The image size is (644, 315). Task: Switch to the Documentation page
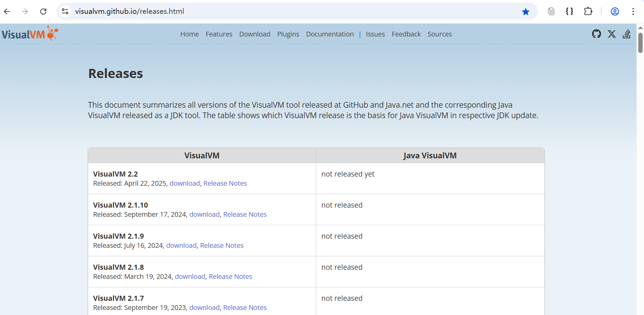(x=330, y=34)
